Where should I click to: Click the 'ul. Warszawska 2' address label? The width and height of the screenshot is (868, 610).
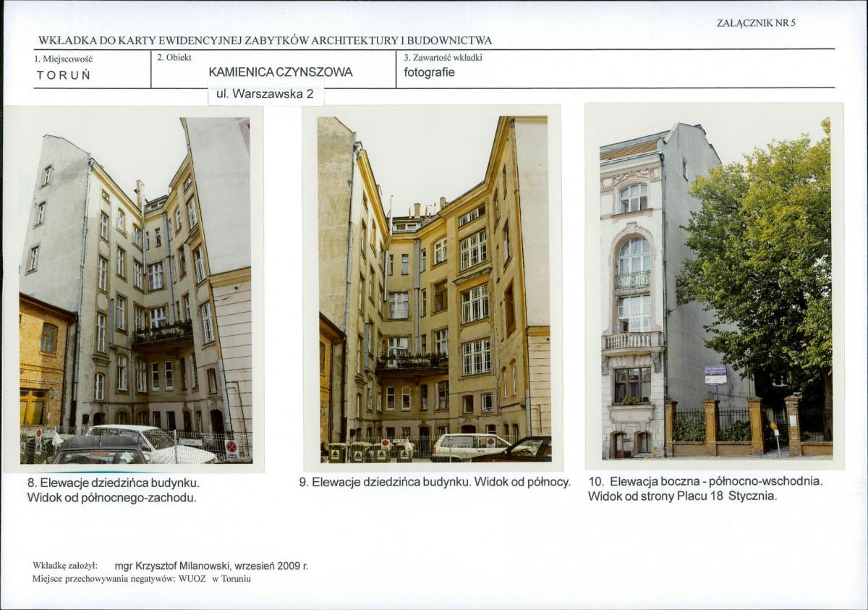click(x=265, y=94)
